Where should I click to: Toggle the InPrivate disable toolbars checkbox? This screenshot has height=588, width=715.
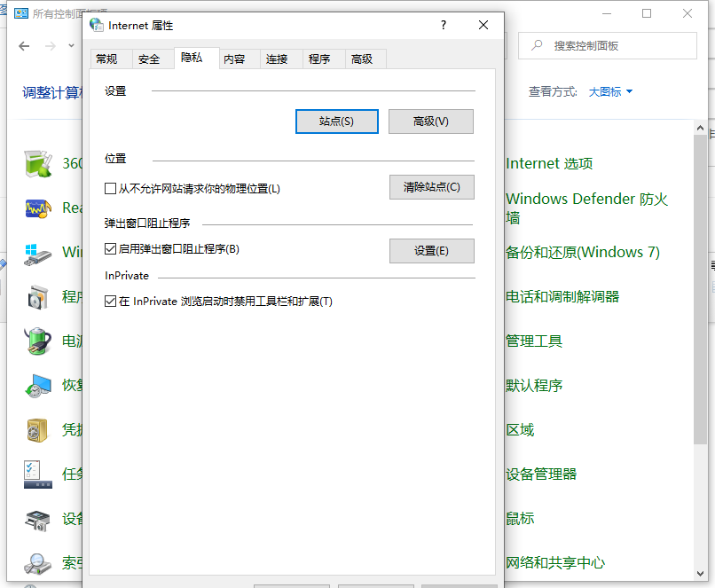pyautogui.click(x=111, y=302)
